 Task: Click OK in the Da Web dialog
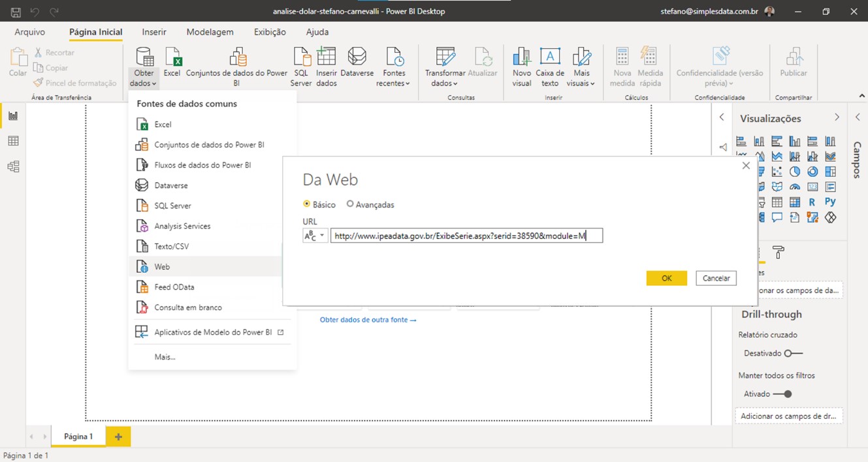point(666,278)
